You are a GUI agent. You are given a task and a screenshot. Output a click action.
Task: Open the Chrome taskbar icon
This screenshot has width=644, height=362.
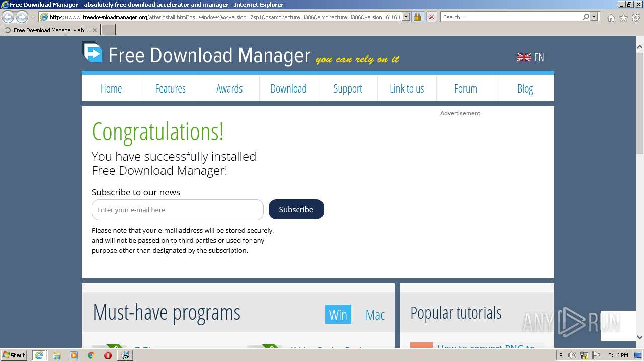pyautogui.click(x=91, y=355)
